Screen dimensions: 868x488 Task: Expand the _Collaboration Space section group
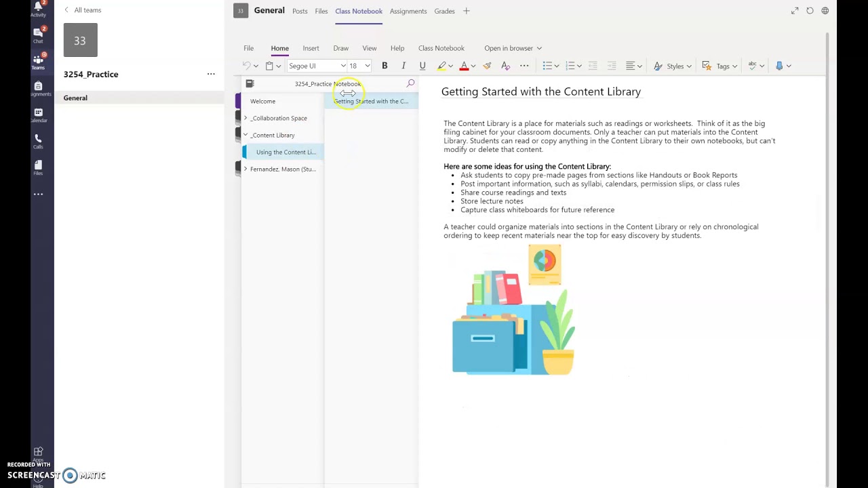245,118
